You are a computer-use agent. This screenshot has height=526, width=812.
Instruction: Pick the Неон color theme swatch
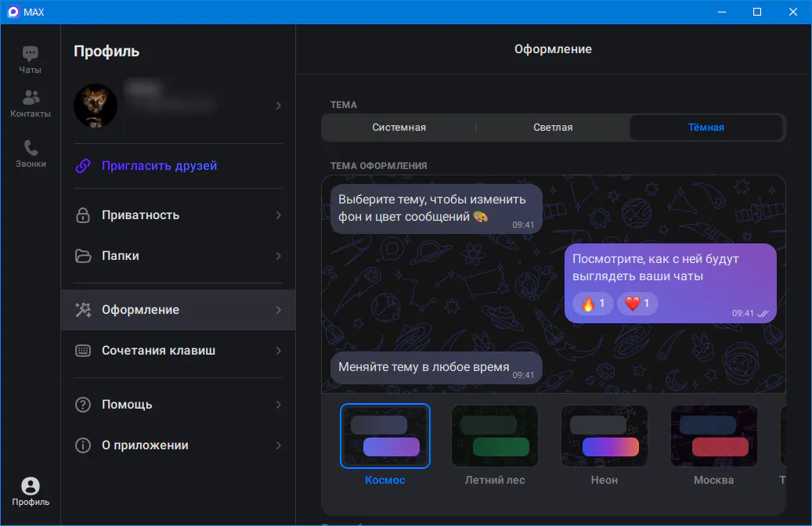[604, 436]
